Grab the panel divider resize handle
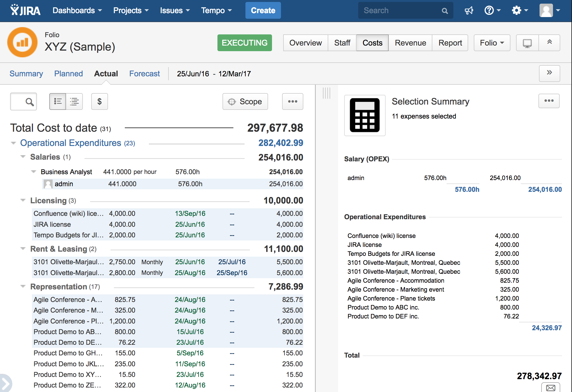The width and height of the screenshot is (572, 392). (x=327, y=93)
